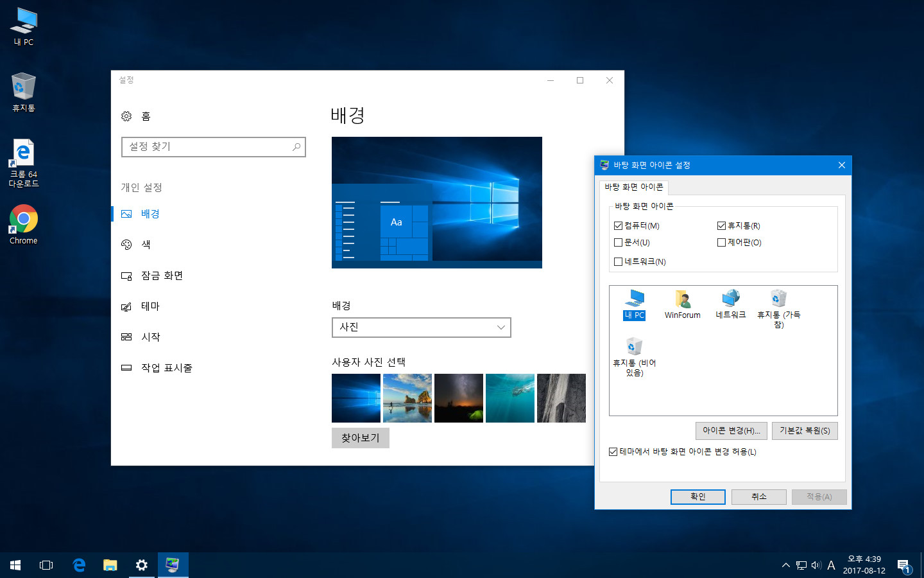
Task: Cancel the dialog with 취소
Action: [759, 497]
